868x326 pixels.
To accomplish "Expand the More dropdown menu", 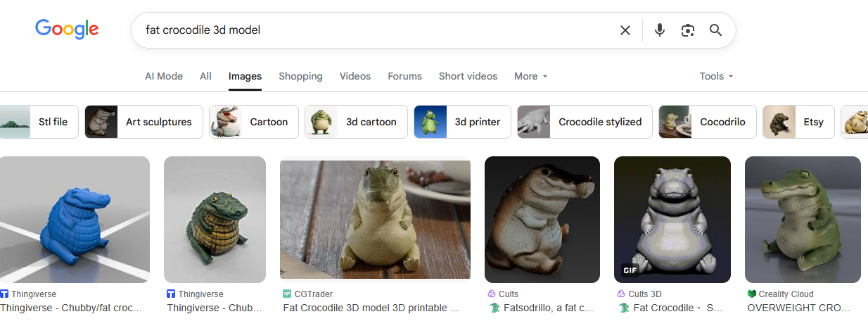I will click(530, 76).
